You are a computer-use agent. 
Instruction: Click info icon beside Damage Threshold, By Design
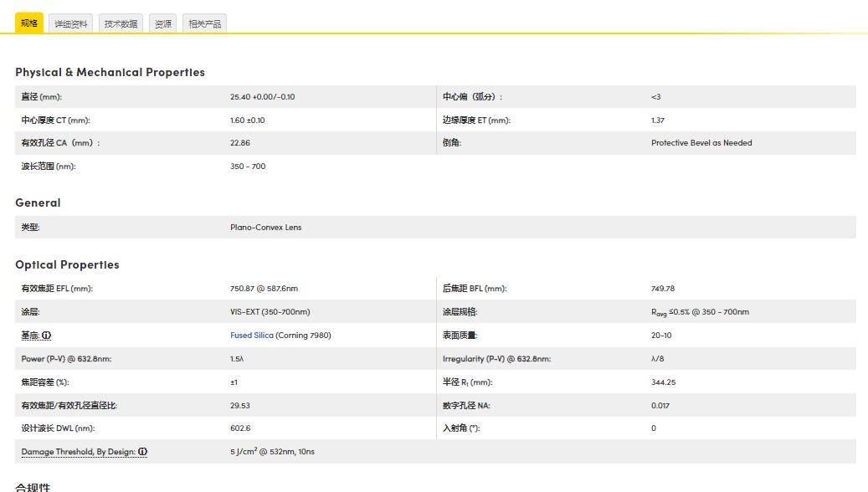point(143,452)
